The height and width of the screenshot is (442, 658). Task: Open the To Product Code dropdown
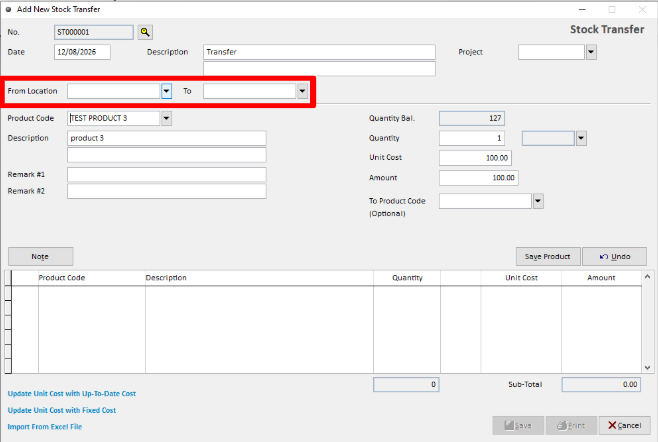click(538, 201)
